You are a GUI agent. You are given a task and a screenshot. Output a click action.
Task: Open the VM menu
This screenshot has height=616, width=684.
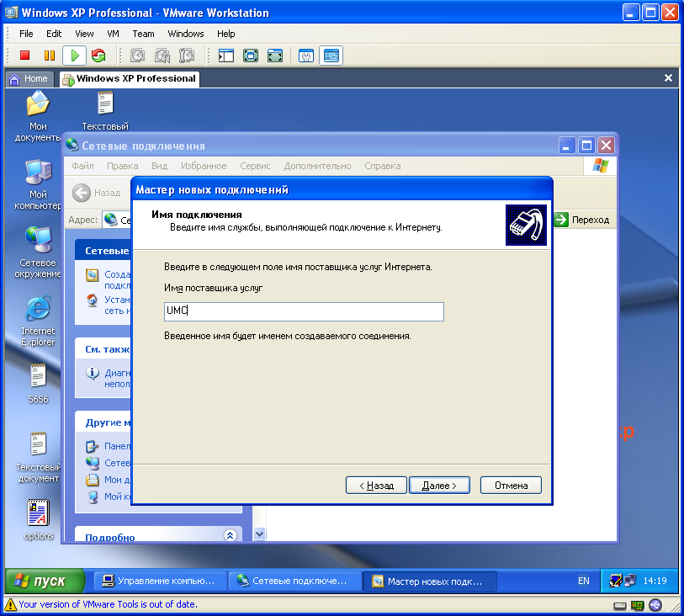coord(113,34)
